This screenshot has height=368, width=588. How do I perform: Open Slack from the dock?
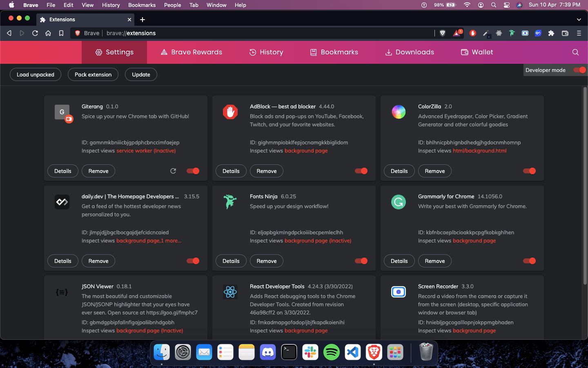coord(310,352)
